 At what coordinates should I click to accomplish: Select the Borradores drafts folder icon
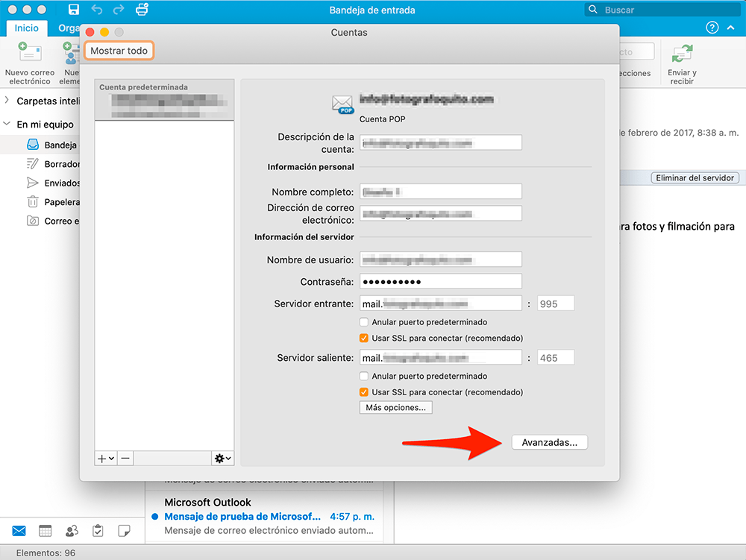[33, 164]
